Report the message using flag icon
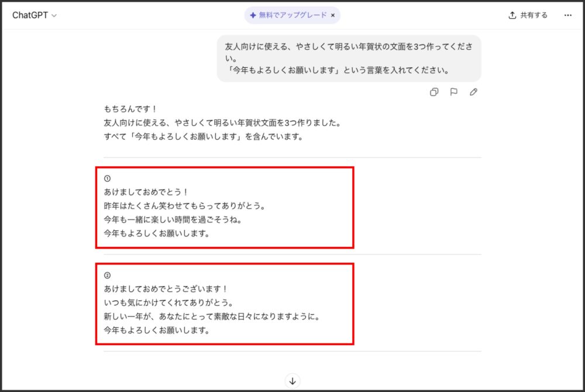 click(x=454, y=92)
